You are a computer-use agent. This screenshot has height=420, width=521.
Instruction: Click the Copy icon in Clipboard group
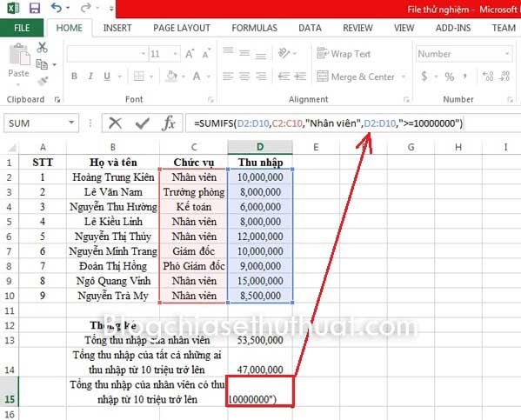[x=42, y=63]
